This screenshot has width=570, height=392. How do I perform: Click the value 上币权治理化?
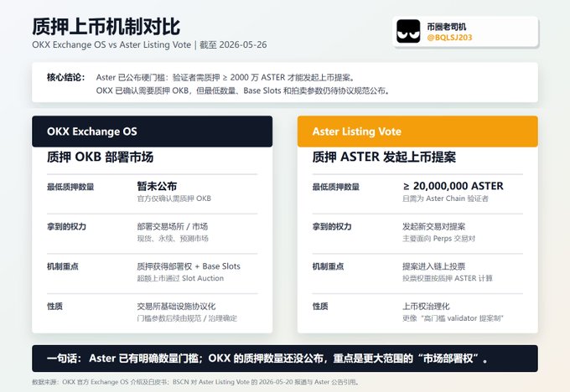[x=426, y=307]
